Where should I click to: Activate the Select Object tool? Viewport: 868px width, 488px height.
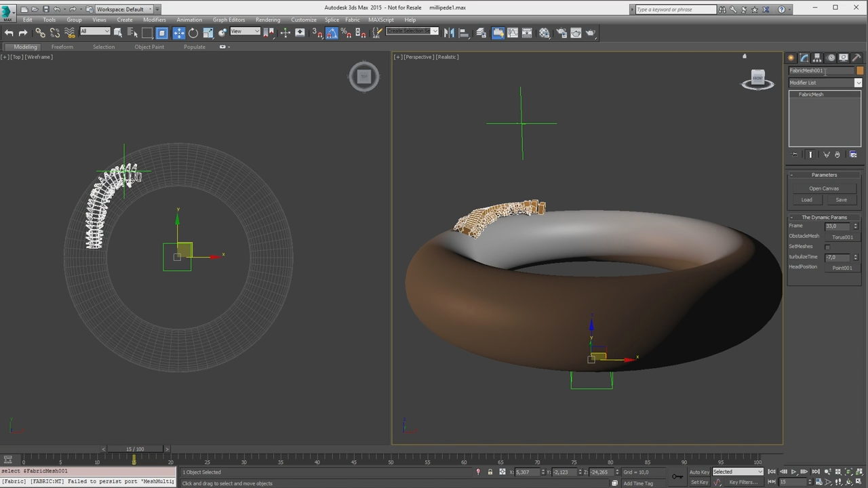click(x=118, y=33)
